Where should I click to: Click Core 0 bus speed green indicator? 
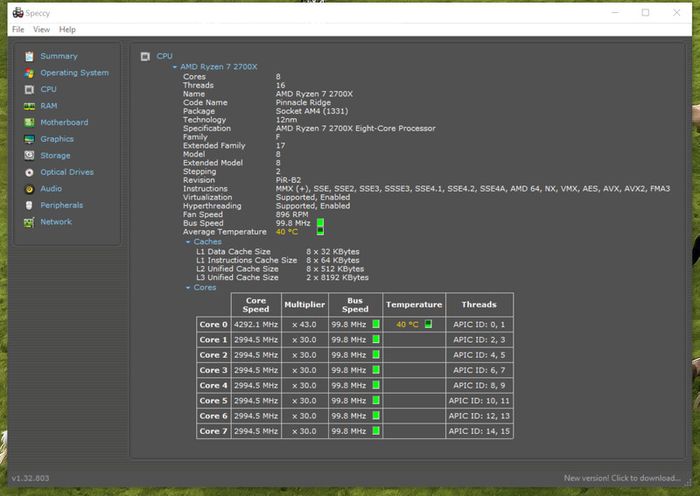pos(376,324)
